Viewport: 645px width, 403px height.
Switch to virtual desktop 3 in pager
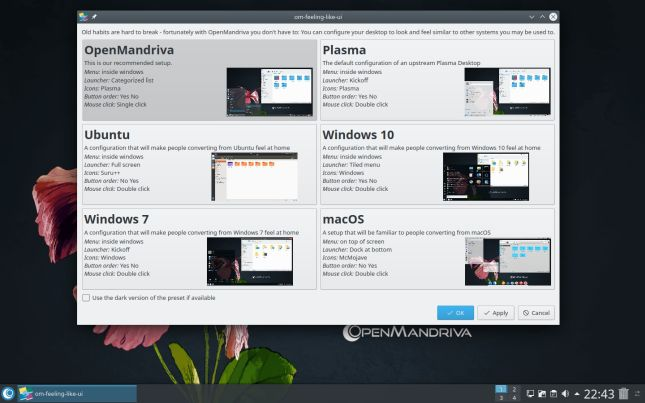(x=501, y=398)
